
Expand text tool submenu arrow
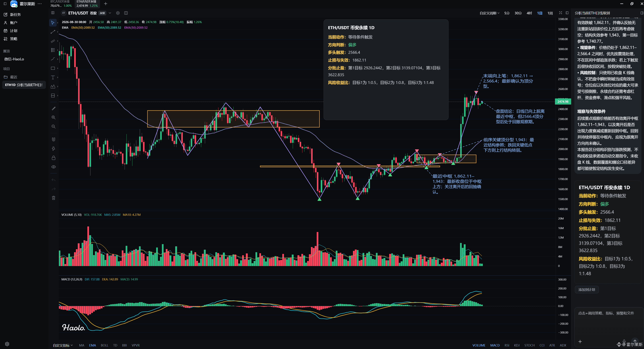pos(58,77)
